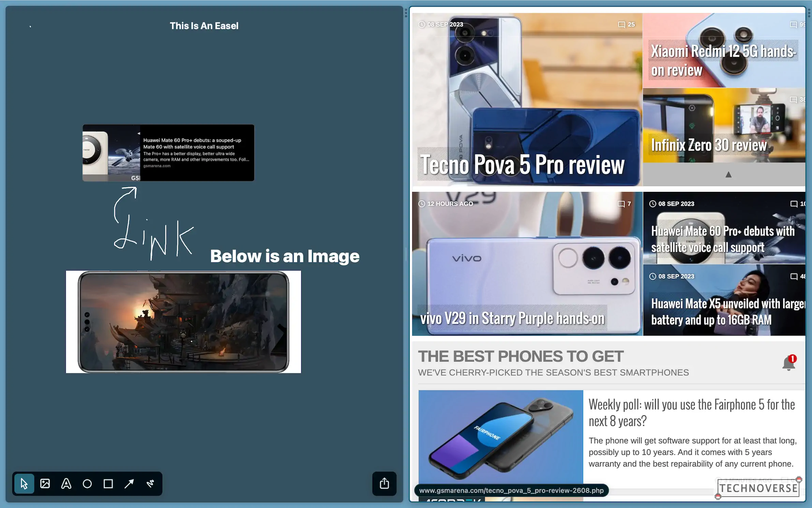
Task: Click comment icon on Huawei Mate 60 article
Action: 794,204
